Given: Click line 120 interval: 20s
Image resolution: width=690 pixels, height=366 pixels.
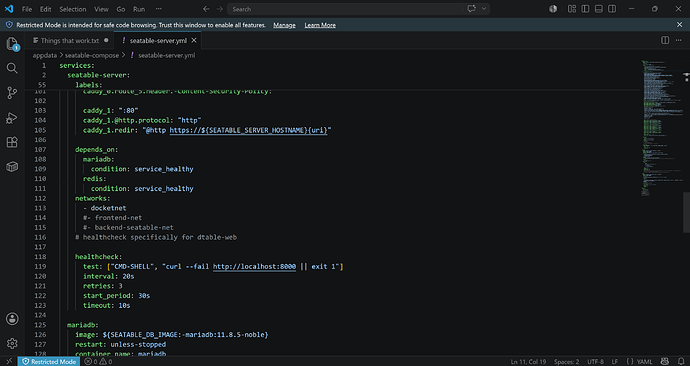Looking at the screenshot, I should click(109, 276).
